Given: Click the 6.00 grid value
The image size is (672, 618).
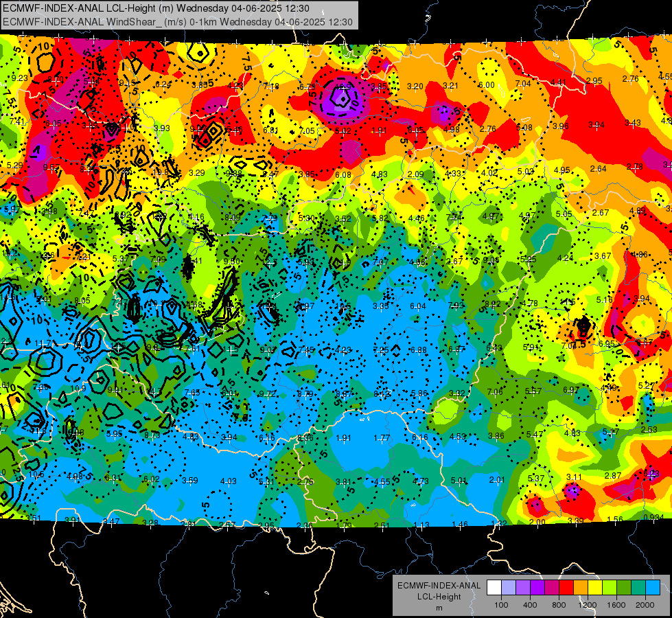Looking at the screenshot, I should 487,85.
